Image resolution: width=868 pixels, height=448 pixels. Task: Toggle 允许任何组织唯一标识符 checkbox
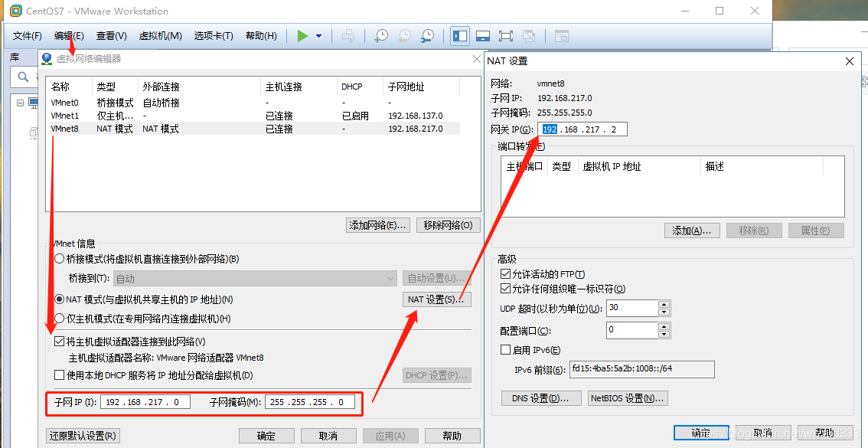505,289
